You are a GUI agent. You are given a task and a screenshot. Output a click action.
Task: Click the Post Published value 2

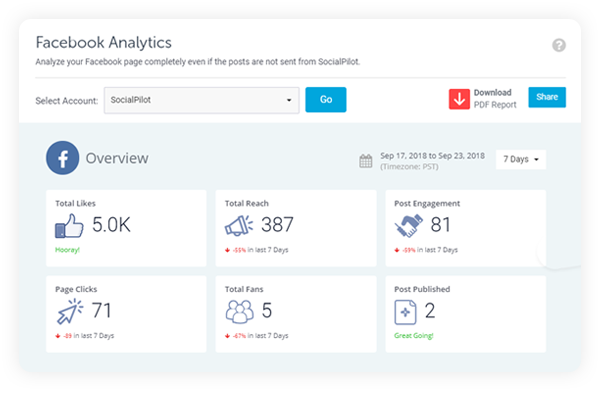(x=430, y=310)
